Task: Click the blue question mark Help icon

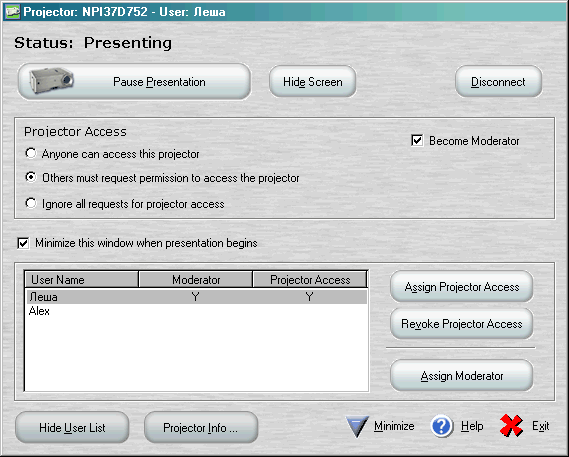Action: point(442,426)
